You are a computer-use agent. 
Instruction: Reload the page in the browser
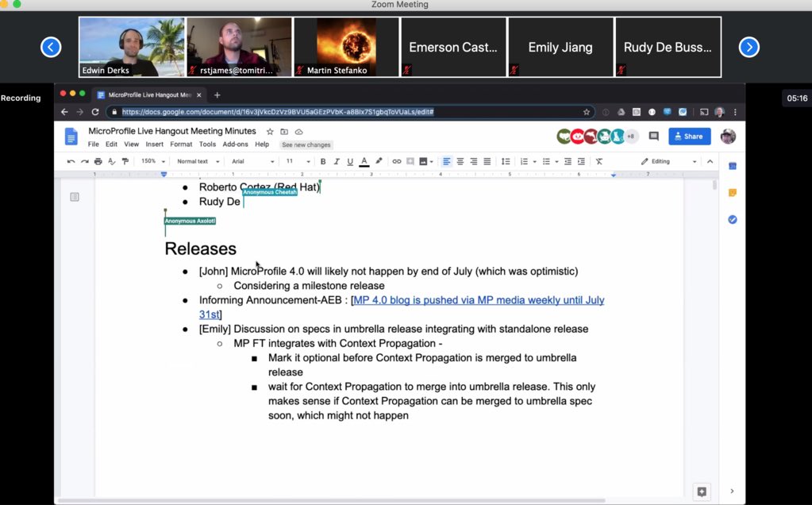(94, 112)
